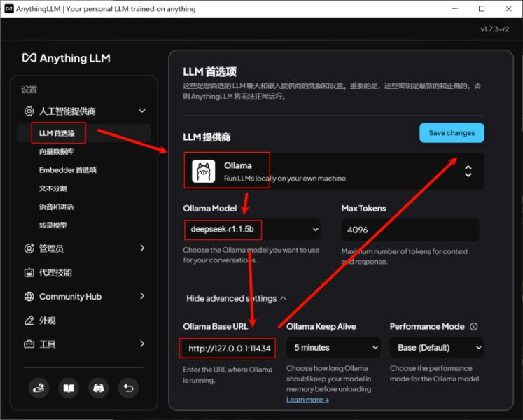523x420 pixels.
Task: Open the Ollama Model dropdown
Action: coord(252,229)
